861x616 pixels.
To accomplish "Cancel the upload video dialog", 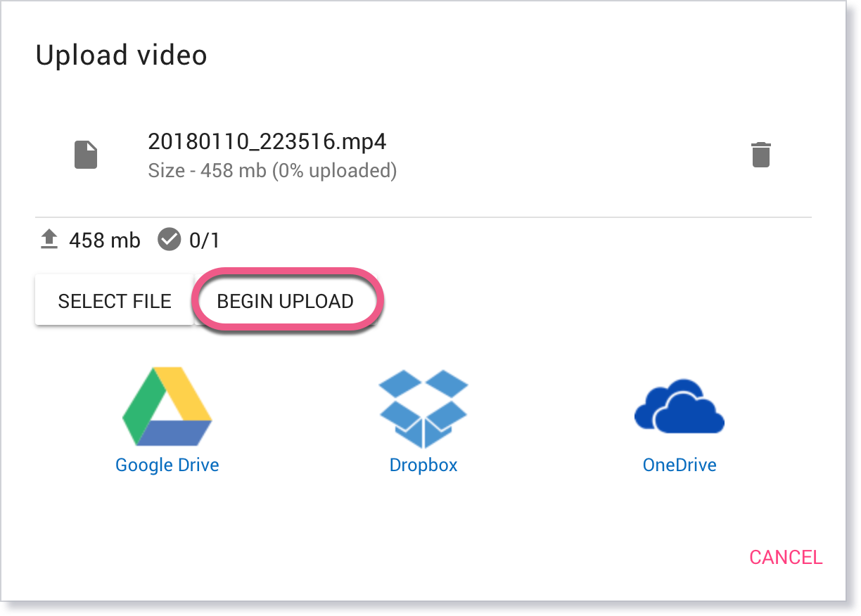I will coord(786,558).
